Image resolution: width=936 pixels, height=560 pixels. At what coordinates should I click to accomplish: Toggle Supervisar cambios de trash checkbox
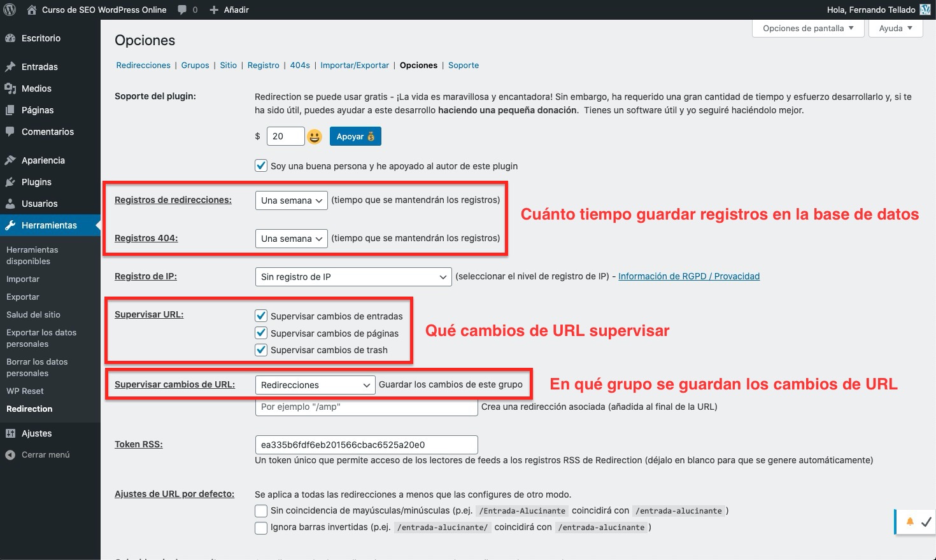[261, 350]
